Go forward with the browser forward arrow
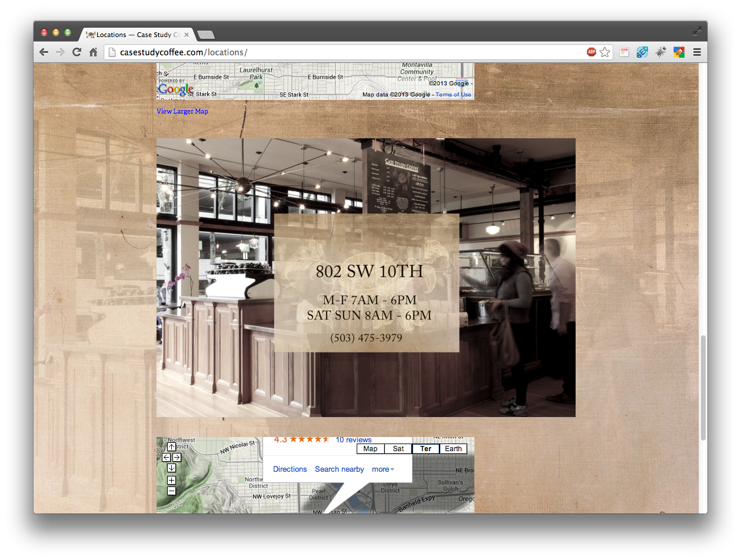Image resolution: width=741 pixels, height=560 pixels. point(60,52)
